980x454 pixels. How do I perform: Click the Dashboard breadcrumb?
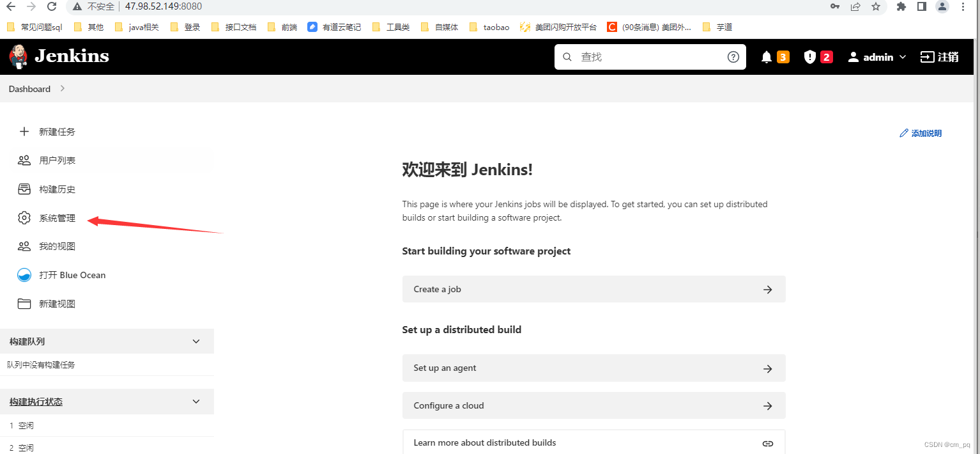(29, 89)
